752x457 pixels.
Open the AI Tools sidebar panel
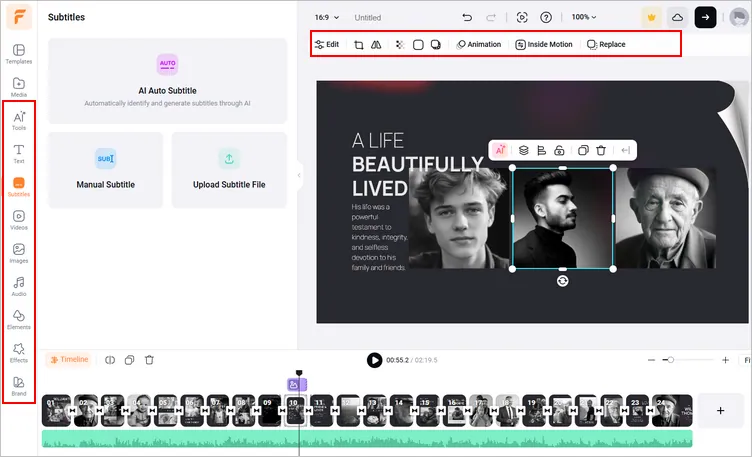pos(19,120)
